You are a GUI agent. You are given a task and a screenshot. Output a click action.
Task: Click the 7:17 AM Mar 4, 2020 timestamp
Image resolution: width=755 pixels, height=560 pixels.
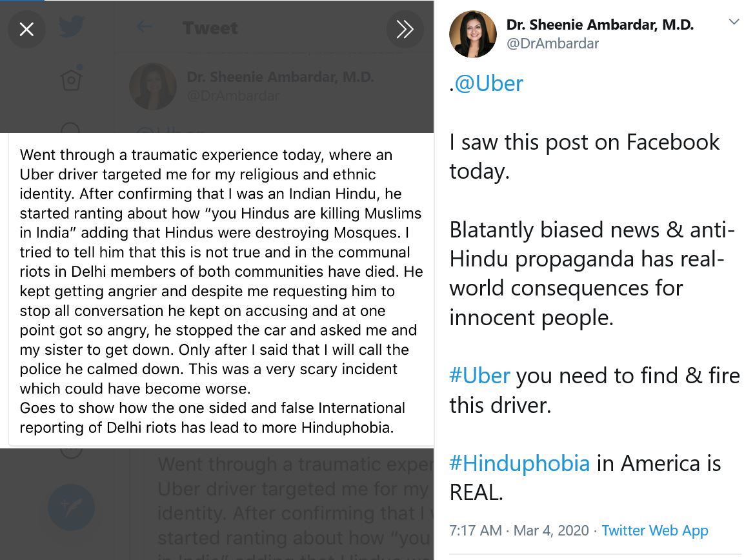coord(519,530)
